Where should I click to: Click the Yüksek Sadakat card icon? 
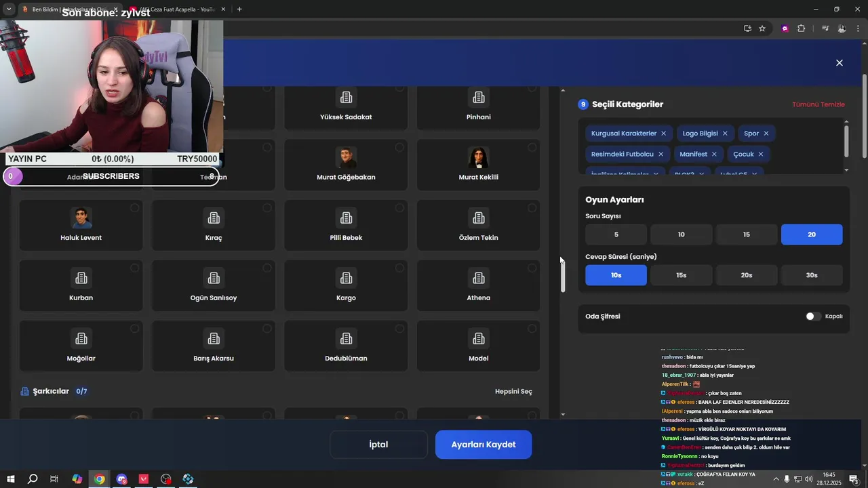point(346,98)
